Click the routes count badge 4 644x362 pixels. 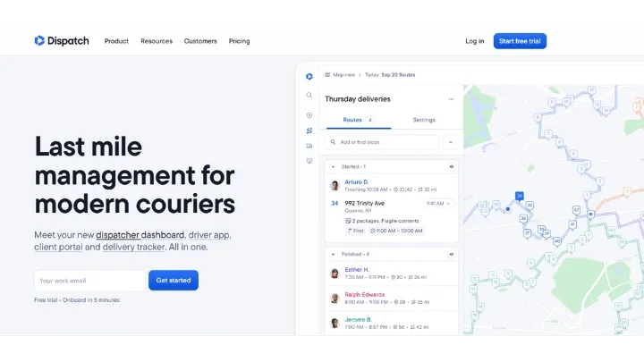pos(370,120)
